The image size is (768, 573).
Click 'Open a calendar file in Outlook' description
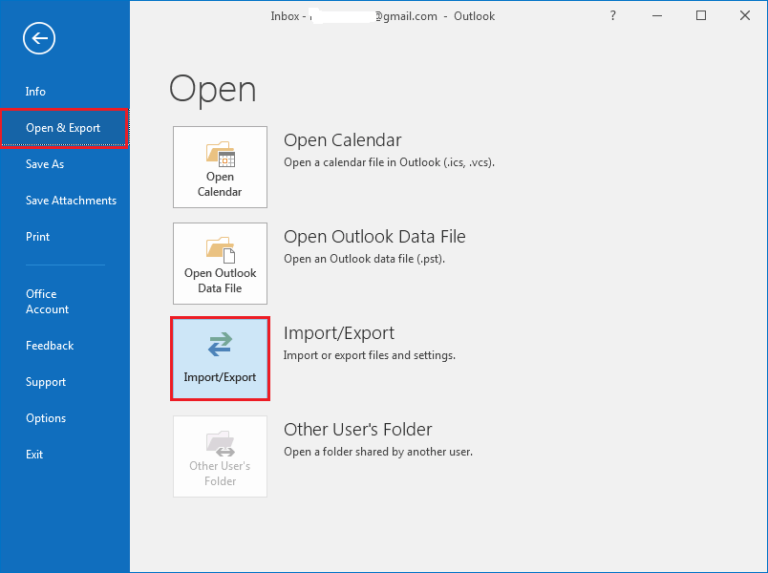pyautogui.click(x=389, y=162)
